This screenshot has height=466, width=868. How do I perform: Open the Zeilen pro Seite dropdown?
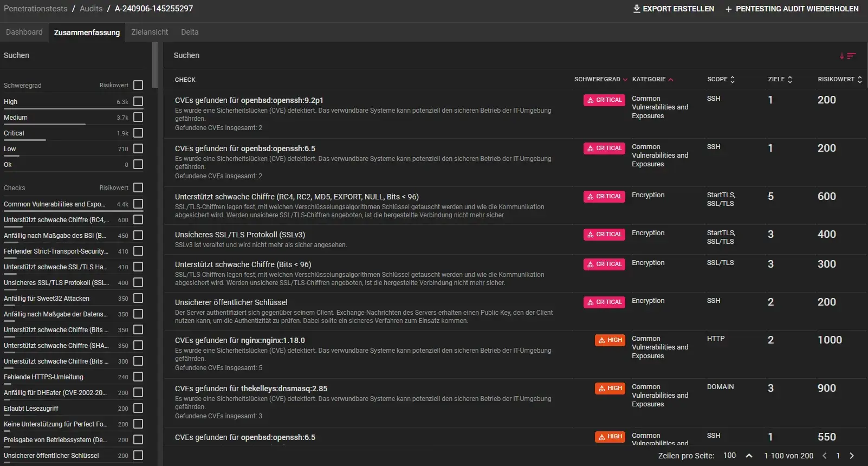(x=738, y=456)
